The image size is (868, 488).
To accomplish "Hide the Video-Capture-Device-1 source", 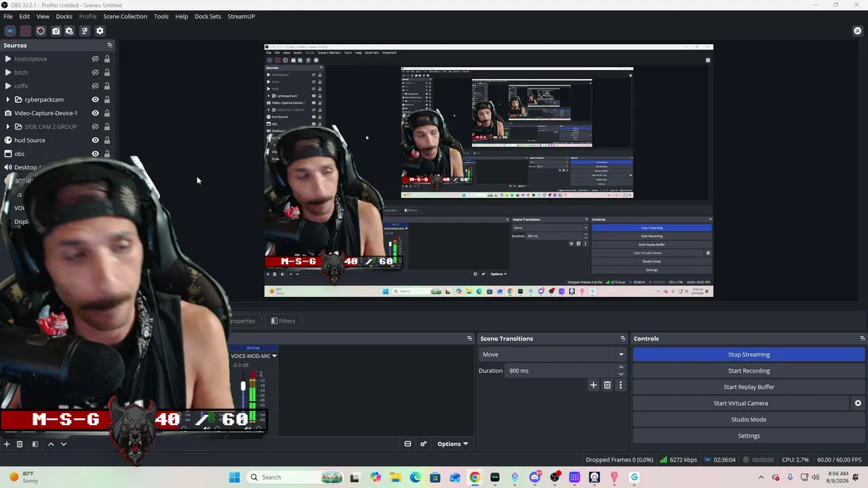I will click(x=95, y=113).
